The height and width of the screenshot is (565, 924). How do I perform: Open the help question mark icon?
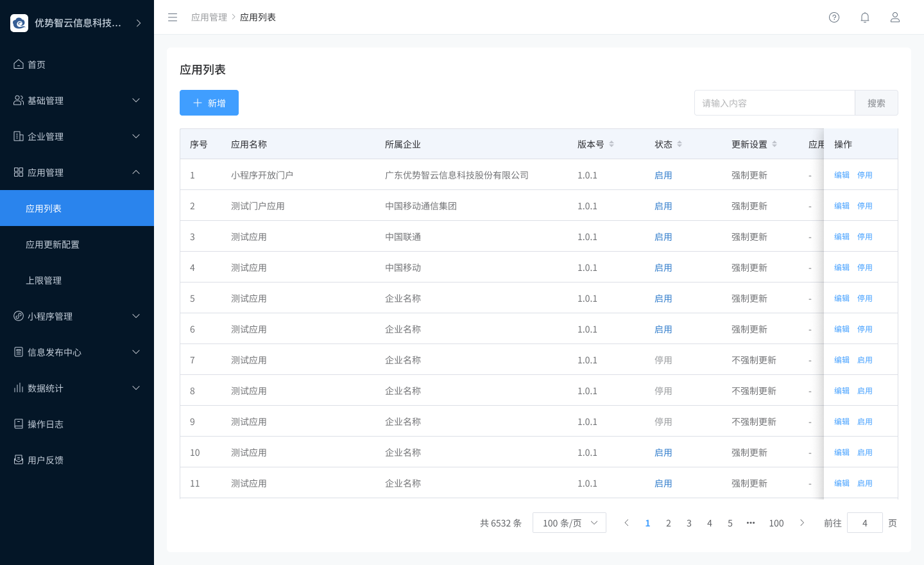[834, 17]
